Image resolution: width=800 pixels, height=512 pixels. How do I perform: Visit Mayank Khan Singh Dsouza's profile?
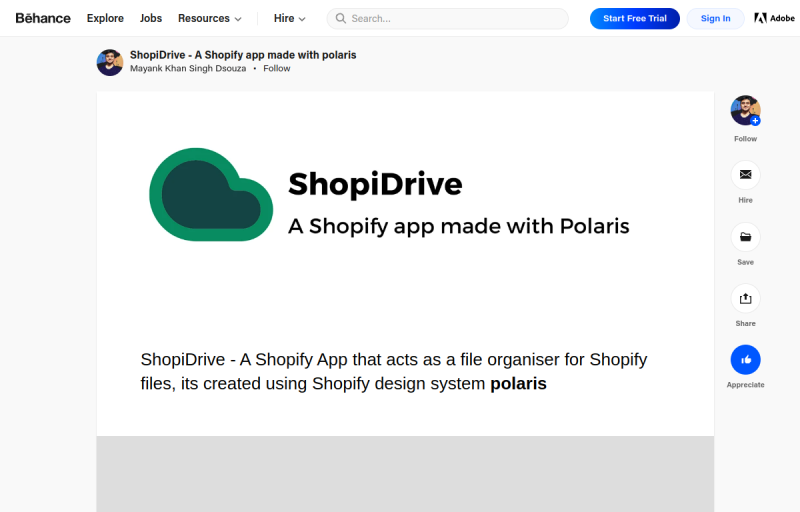[188, 68]
